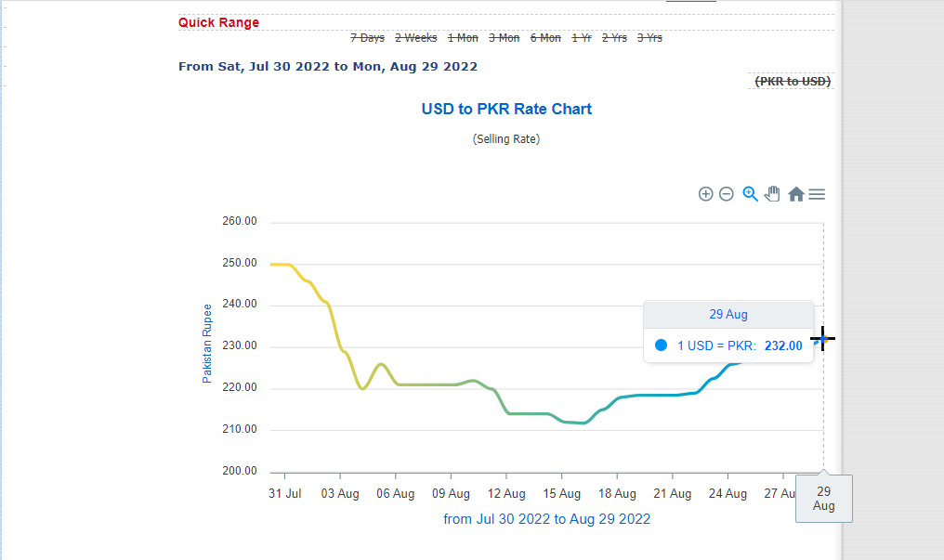944x560 pixels.
Task: Click the 29 Aug x-axis tooltip box
Action: pos(823,499)
